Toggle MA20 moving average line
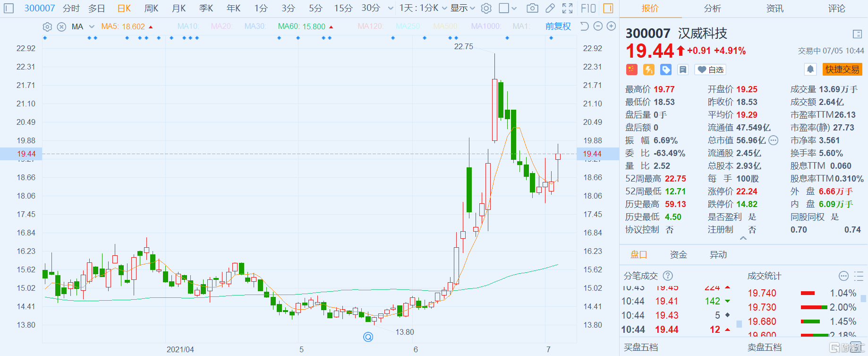Screen dimensions: 868x356 click(222, 26)
